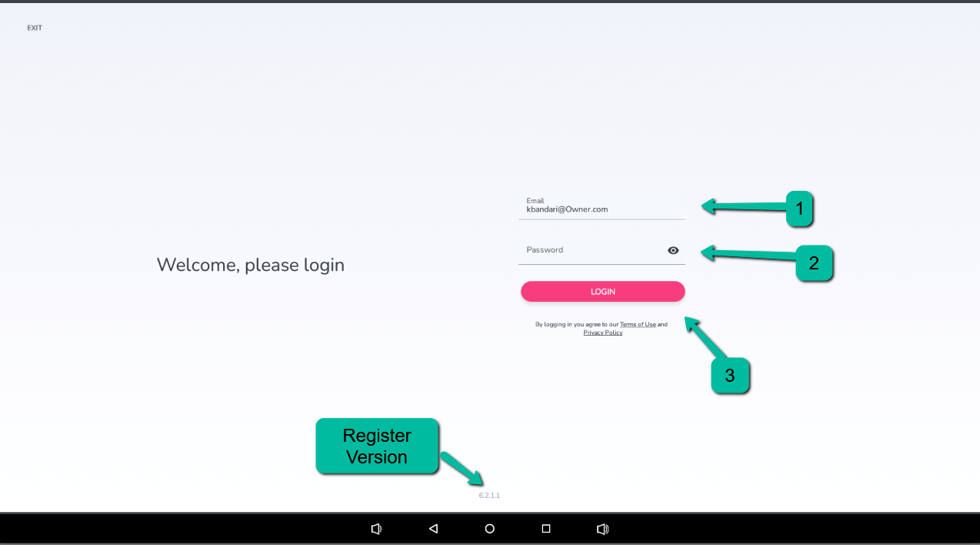Viewport: 980px width, 545px height.
Task: Select the green callout labeled 2
Action: pos(814,263)
